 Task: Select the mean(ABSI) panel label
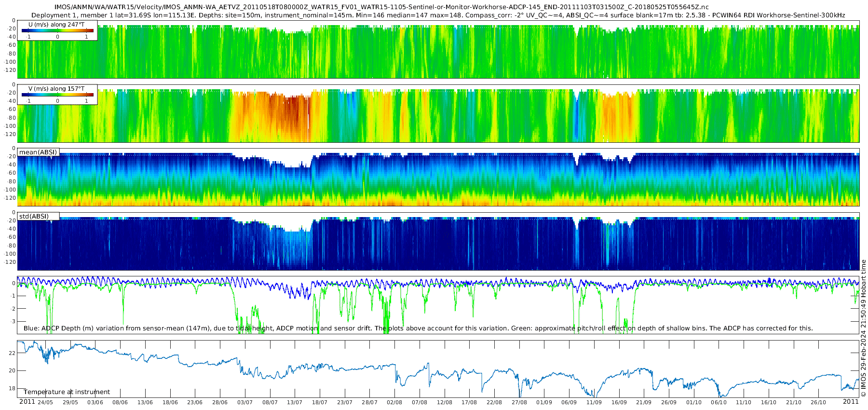click(38, 152)
